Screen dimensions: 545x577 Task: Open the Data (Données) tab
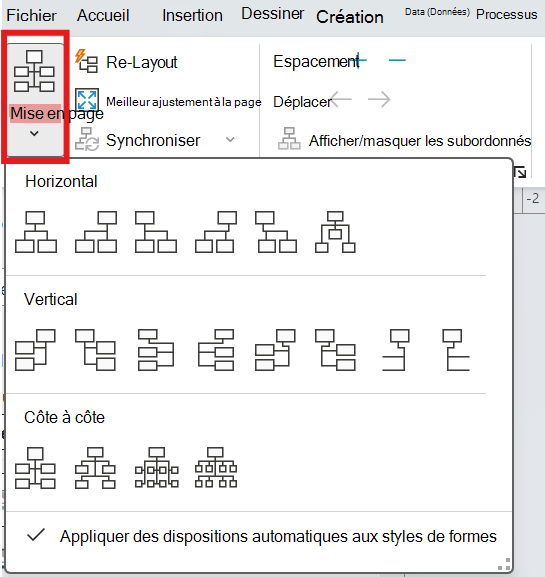(x=437, y=12)
